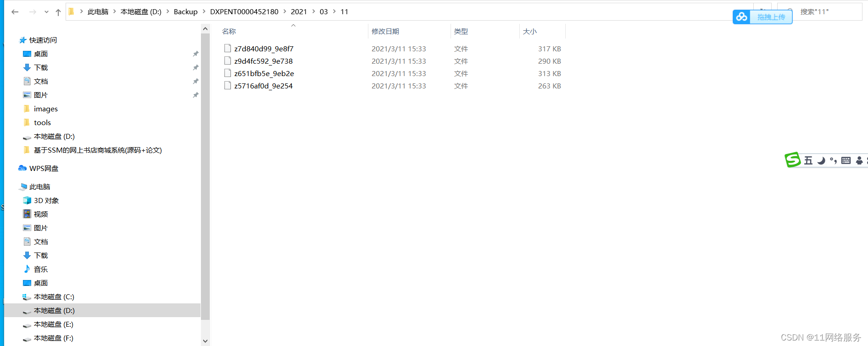The image size is (868, 346).
Task: Expand the chevron after 本地磁盘 (D:) in the address bar
Action: [167, 11]
